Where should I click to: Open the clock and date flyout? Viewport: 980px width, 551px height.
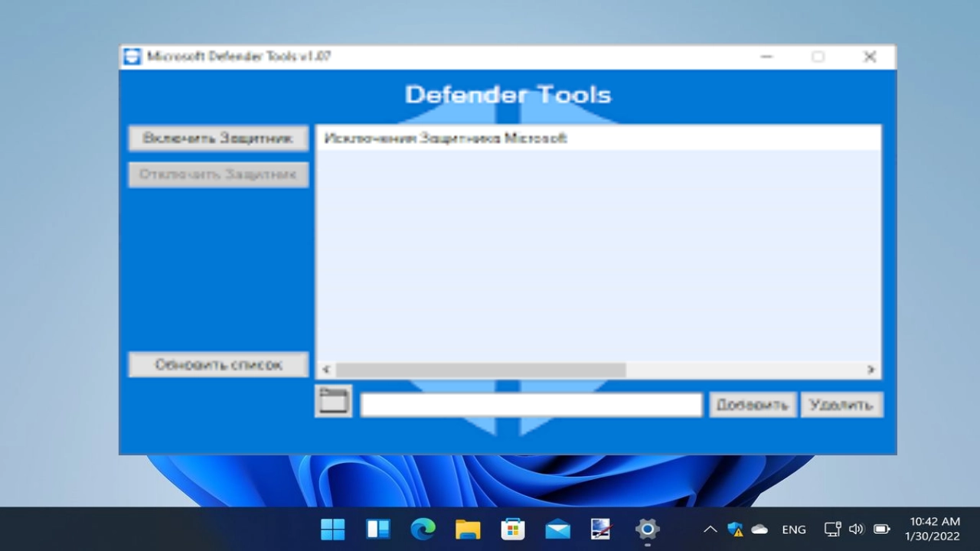pos(933,529)
